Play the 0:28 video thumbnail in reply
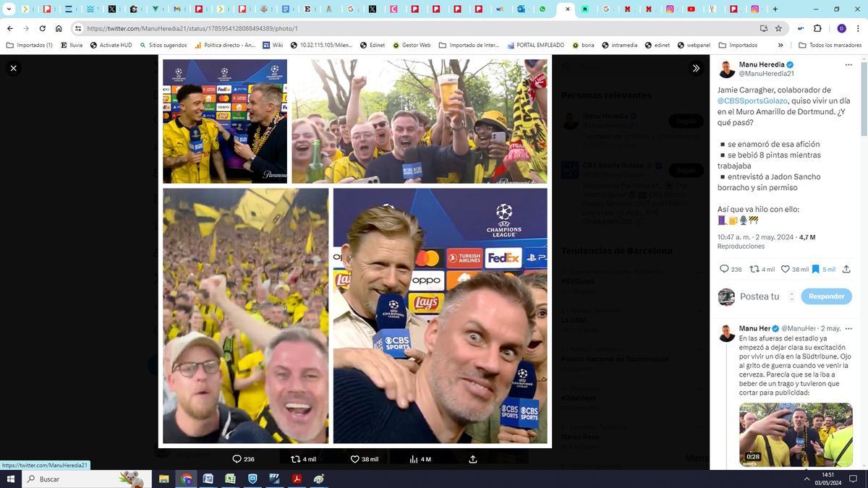This screenshot has height=488, width=868. [x=796, y=435]
